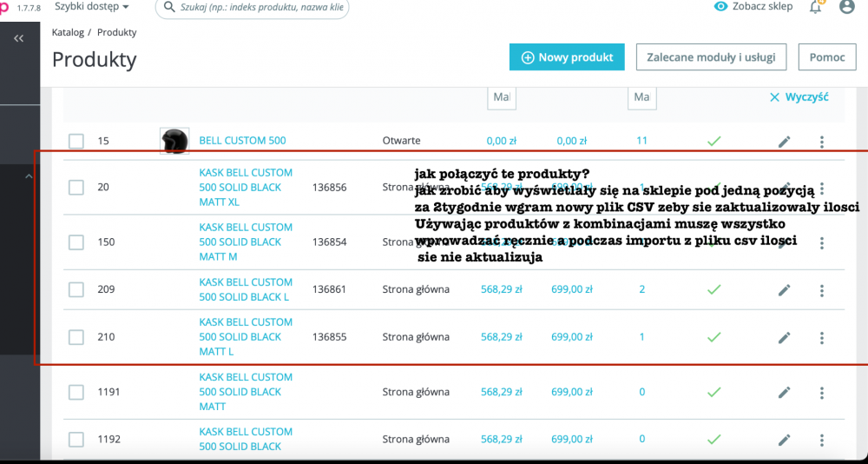Select checkbox for product 15
The image size is (868, 464).
coord(76,141)
